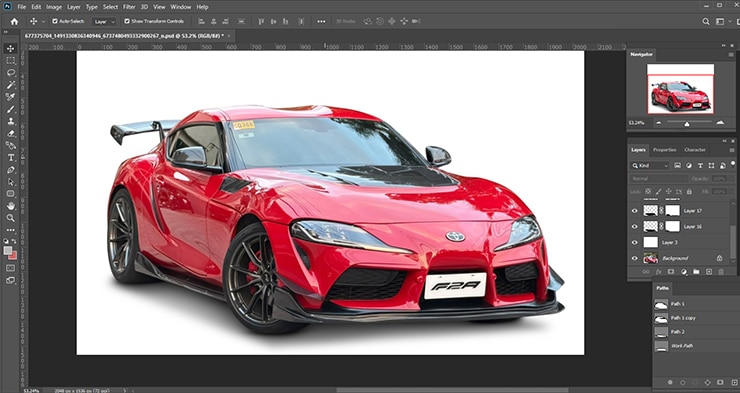Select the Eyedropper tool

[x=10, y=97]
